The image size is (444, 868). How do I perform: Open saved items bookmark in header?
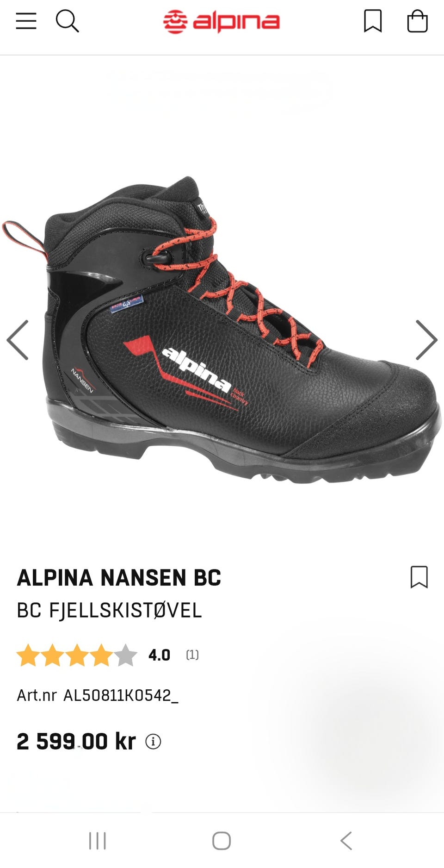(x=373, y=21)
